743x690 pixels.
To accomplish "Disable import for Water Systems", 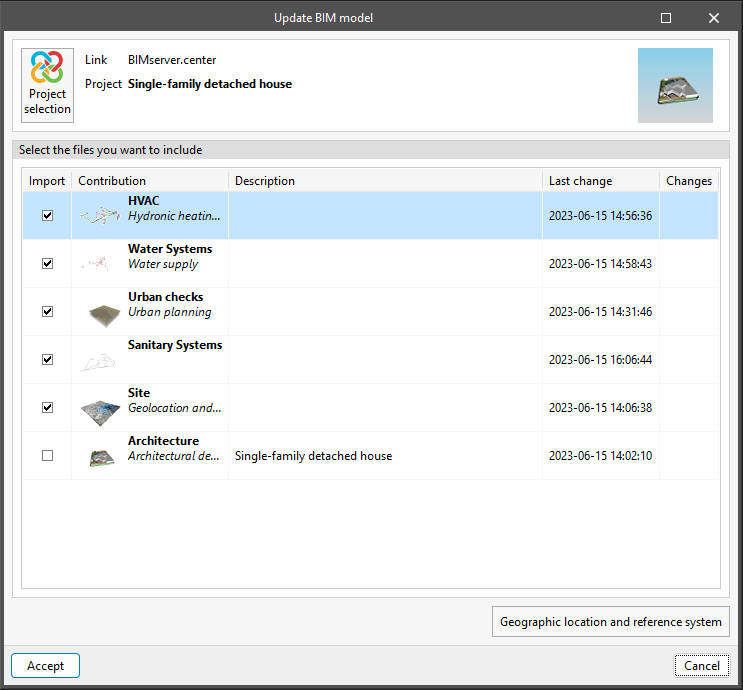I will [x=47, y=264].
